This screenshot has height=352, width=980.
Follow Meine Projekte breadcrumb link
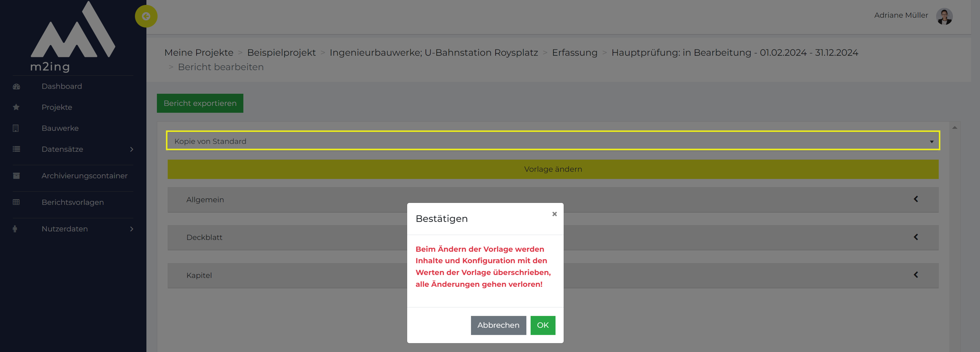point(199,53)
